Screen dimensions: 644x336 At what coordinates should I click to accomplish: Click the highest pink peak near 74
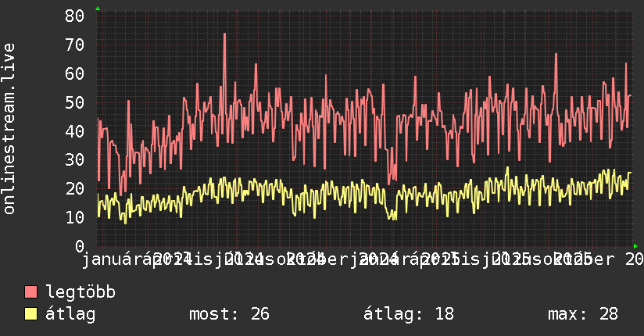pos(224,34)
